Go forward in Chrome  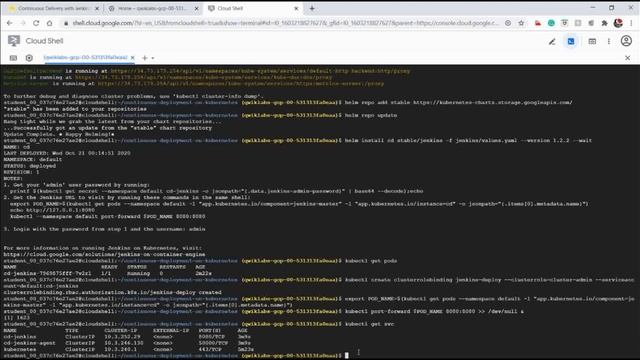coord(22,23)
